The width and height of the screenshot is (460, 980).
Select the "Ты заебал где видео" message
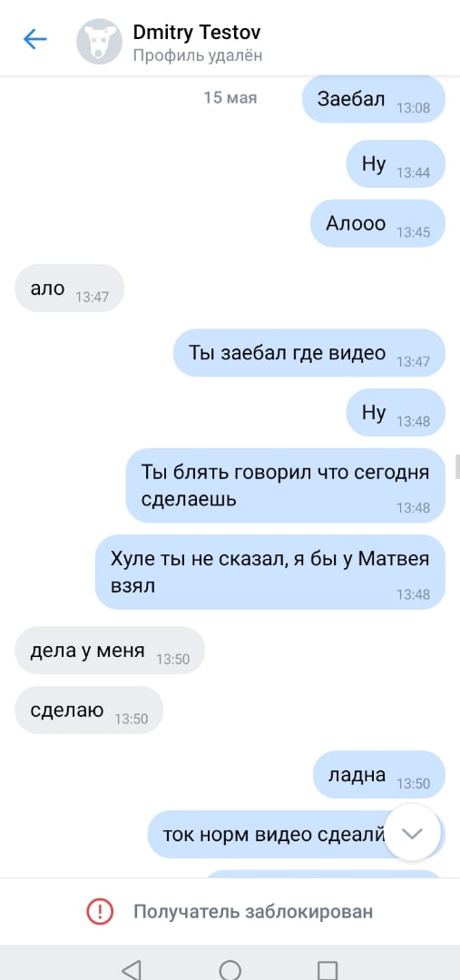click(308, 352)
